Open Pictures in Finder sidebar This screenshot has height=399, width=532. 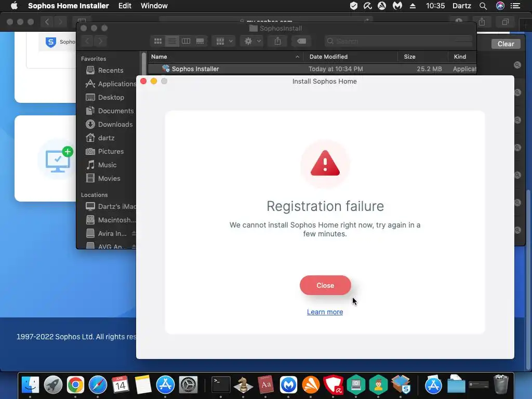click(x=104, y=151)
